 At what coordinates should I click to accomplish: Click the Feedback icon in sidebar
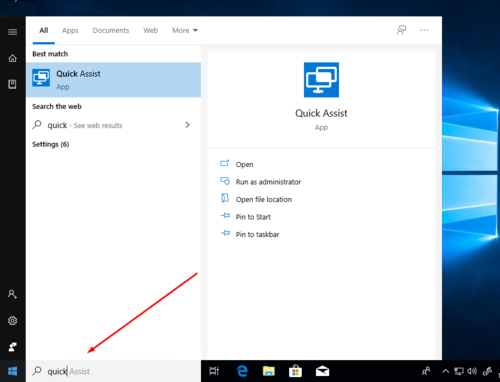tap(12, 347)
